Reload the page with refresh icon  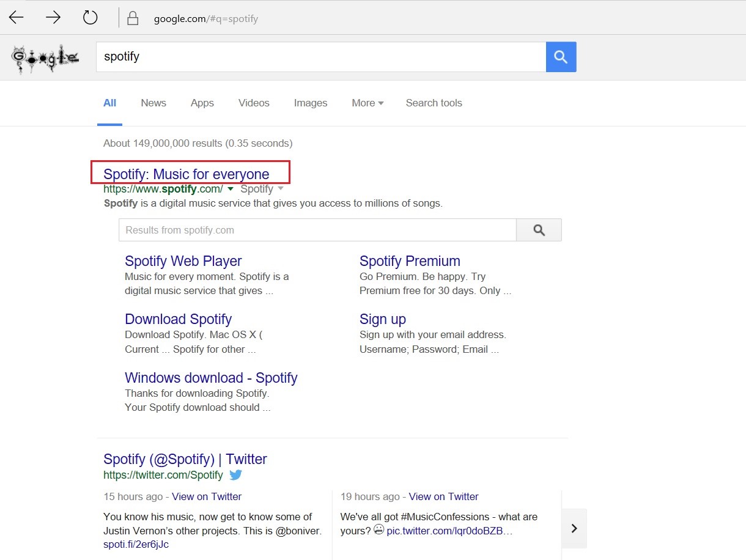[90, 18]
